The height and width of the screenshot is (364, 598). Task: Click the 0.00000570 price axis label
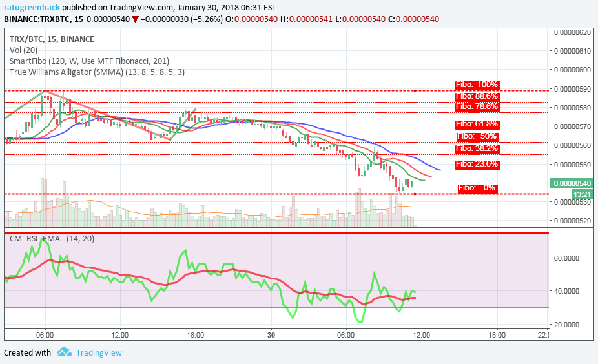(572, 126)
